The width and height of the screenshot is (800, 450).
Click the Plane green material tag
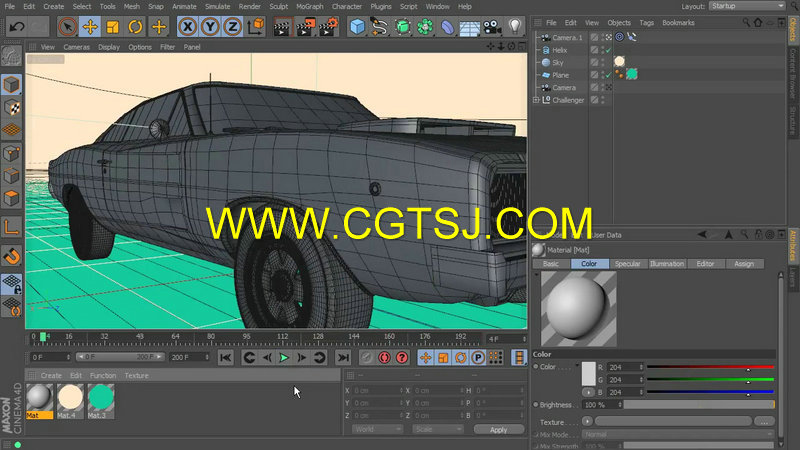[x=632, y=74]
